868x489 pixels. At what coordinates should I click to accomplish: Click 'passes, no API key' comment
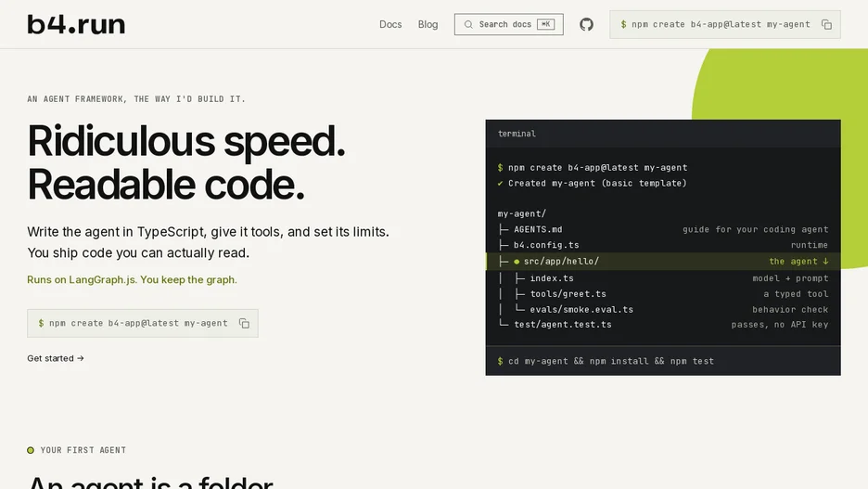[x=780, y=325]
